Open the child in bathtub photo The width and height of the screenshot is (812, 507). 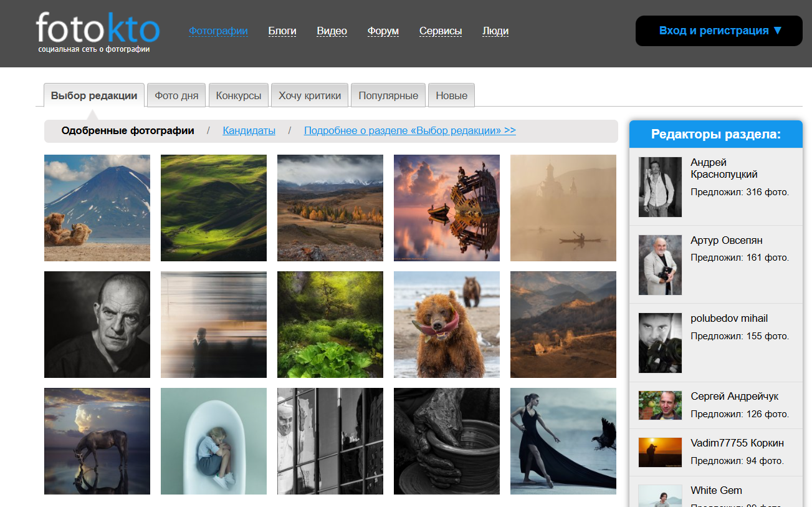[214, 441]
